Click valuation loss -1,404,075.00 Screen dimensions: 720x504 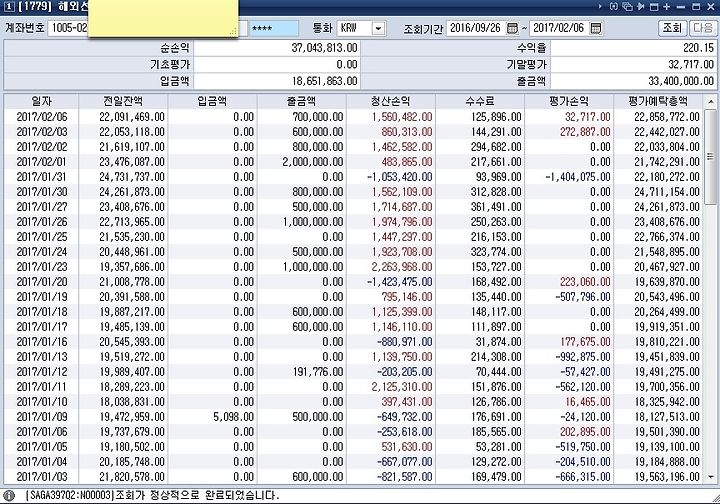click(x=578, y=177)
